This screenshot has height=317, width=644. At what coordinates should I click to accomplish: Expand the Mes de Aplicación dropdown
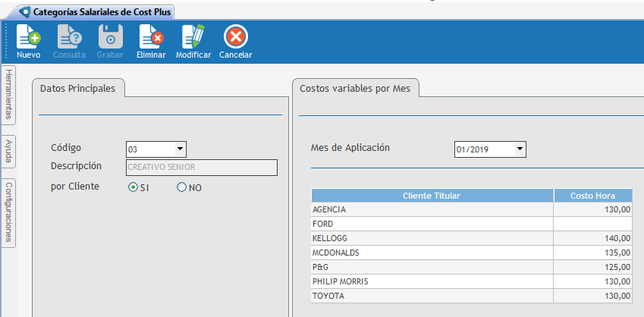(x=519, y=149)
